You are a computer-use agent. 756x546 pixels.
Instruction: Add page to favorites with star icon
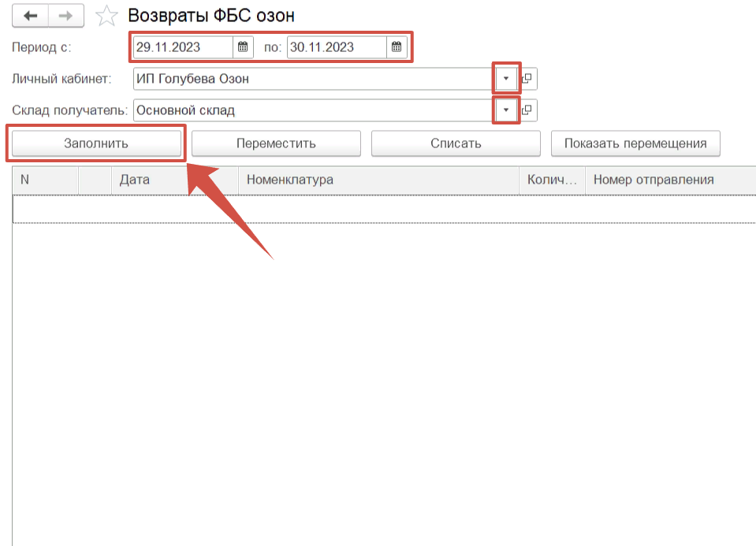coord(106,16)
